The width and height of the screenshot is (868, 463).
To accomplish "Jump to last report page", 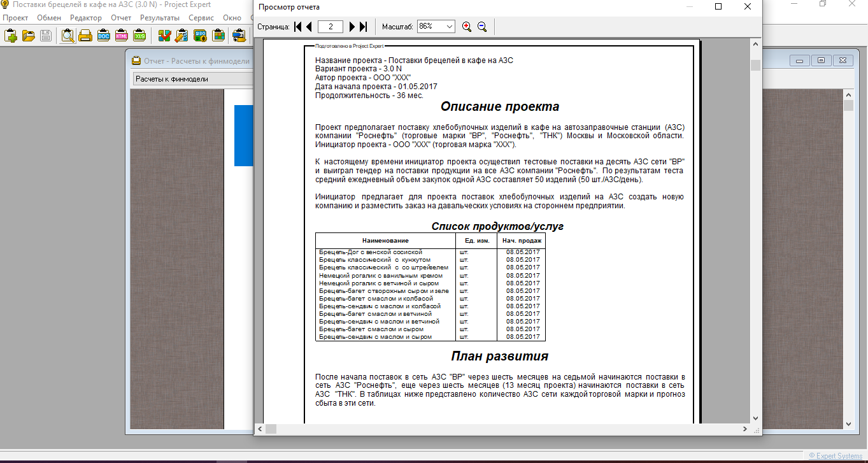I will (x=363, y=27).
